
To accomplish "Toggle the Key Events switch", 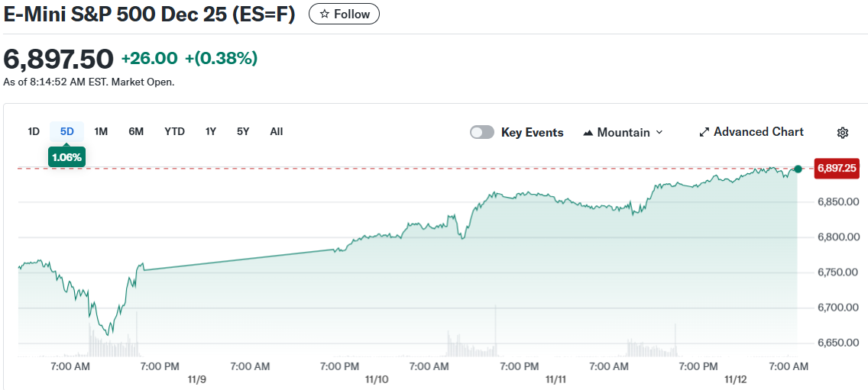I will point(482,132).
